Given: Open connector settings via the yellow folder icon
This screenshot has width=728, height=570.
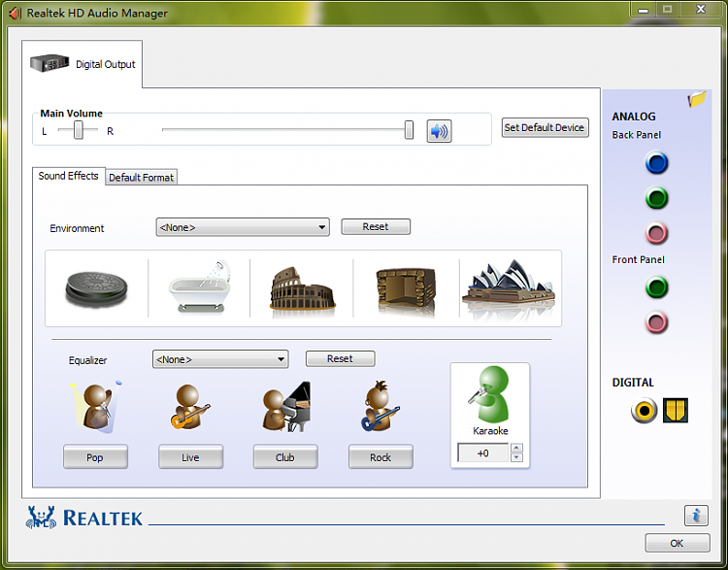Looking at the screenshot, I should (697, 98).
